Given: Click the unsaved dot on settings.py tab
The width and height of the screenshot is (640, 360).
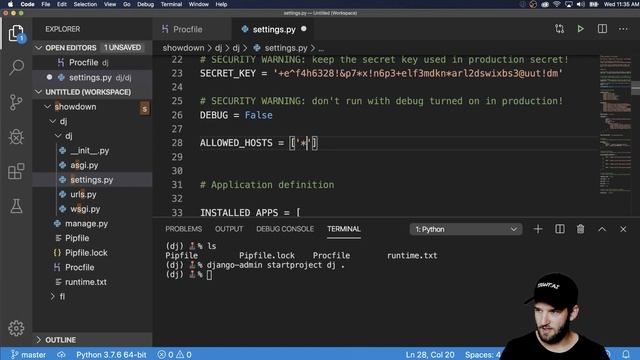Looking at the screenshot, I should coord(304,29).
